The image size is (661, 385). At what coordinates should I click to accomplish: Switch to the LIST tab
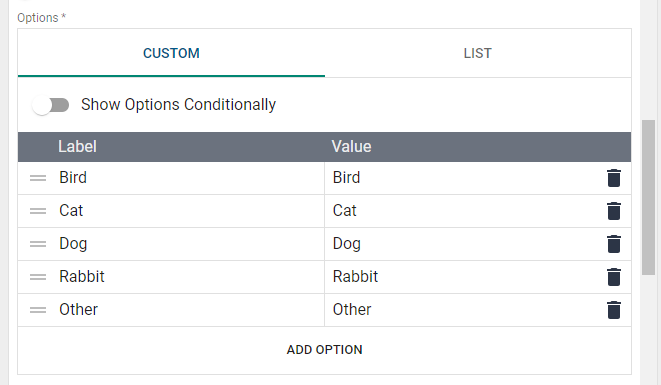pyautogui.click(x=478, y=53)
